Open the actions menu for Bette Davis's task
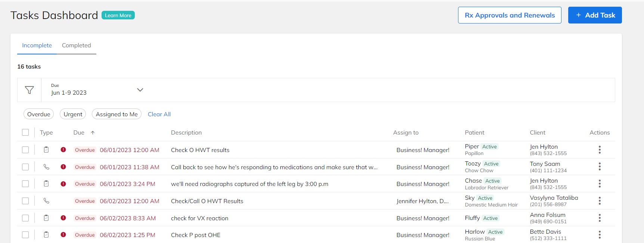The width and height of the screenshot is (644, 243). (x=600, y=235)
